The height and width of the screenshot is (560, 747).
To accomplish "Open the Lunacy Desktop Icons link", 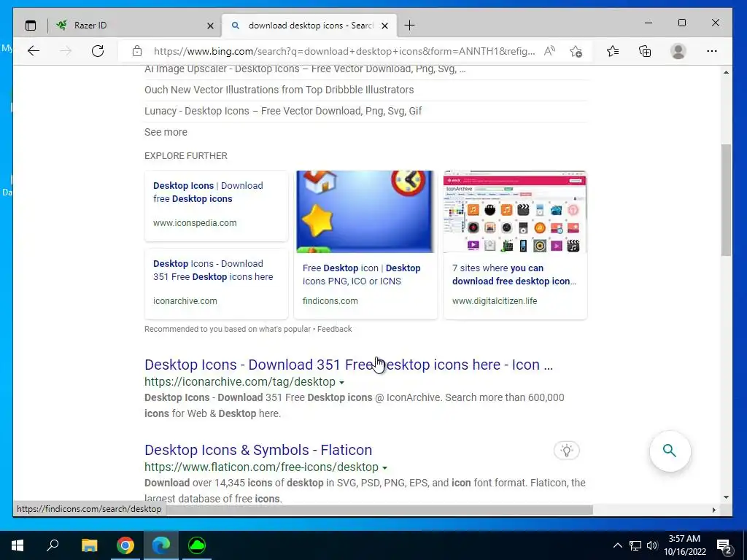I will (283, 111).
